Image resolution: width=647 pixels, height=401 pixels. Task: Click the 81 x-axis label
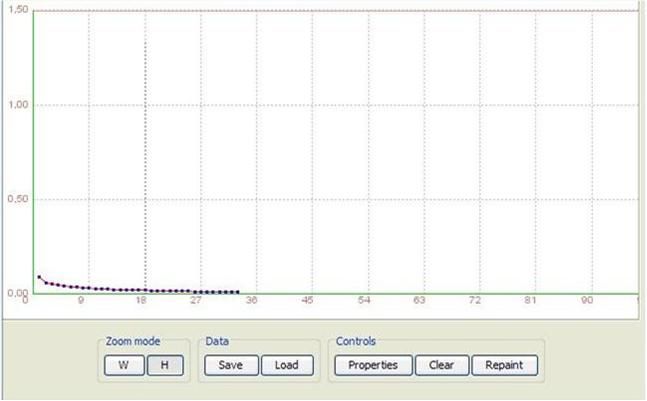(x=530, y=300)
